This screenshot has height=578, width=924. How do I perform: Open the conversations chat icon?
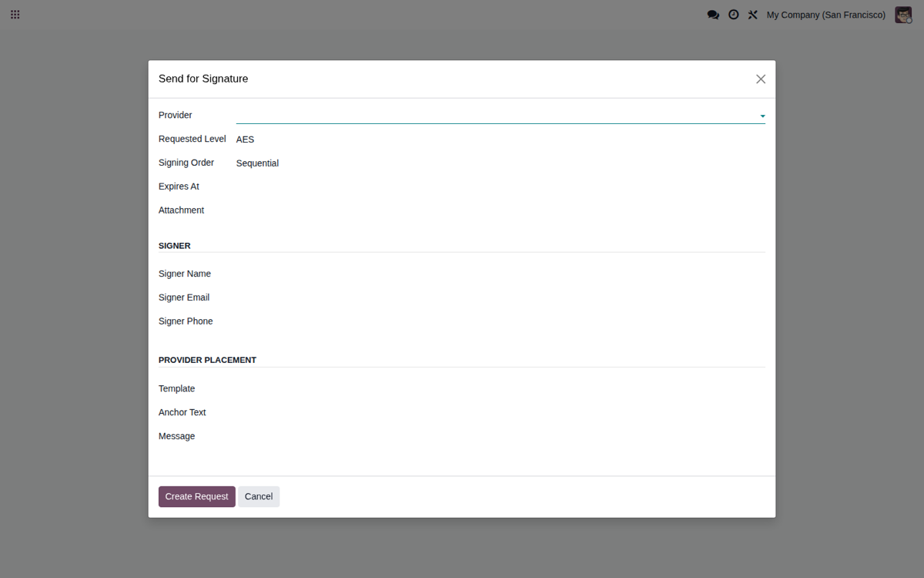pos(713,15)
